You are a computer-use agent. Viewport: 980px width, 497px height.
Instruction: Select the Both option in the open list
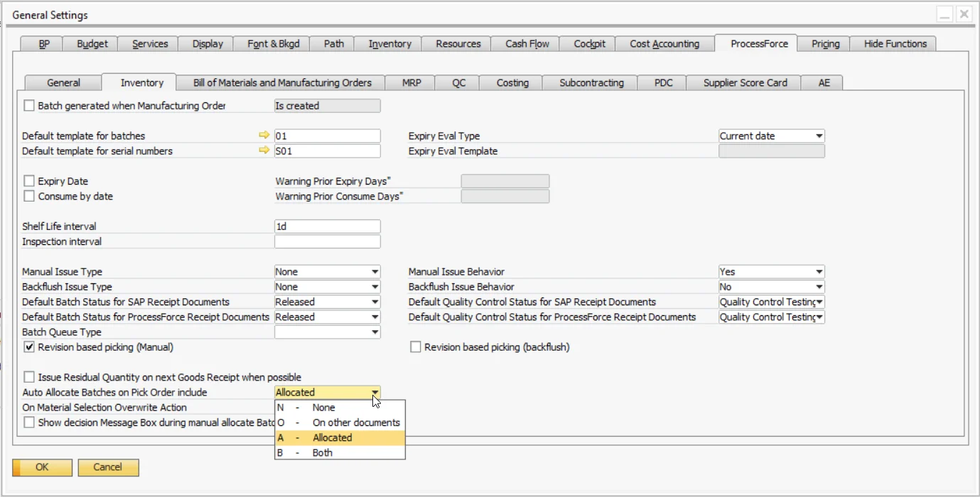(x=321, y=452)
